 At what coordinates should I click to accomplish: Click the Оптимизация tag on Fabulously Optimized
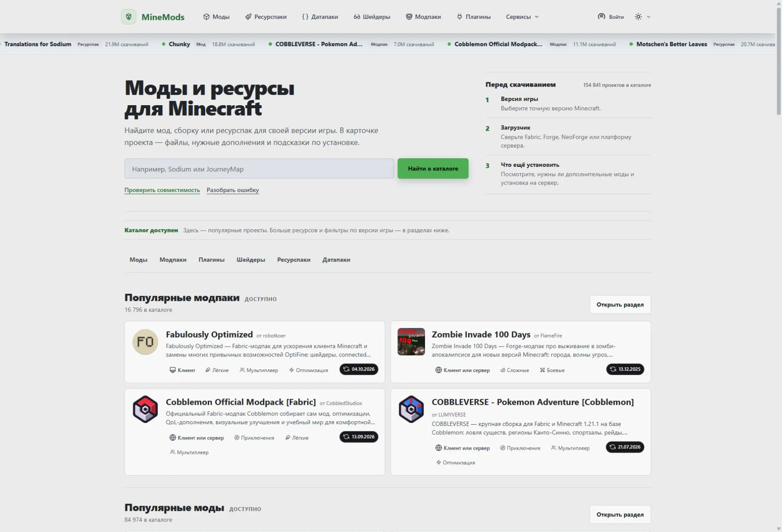[x=309, y=370]
